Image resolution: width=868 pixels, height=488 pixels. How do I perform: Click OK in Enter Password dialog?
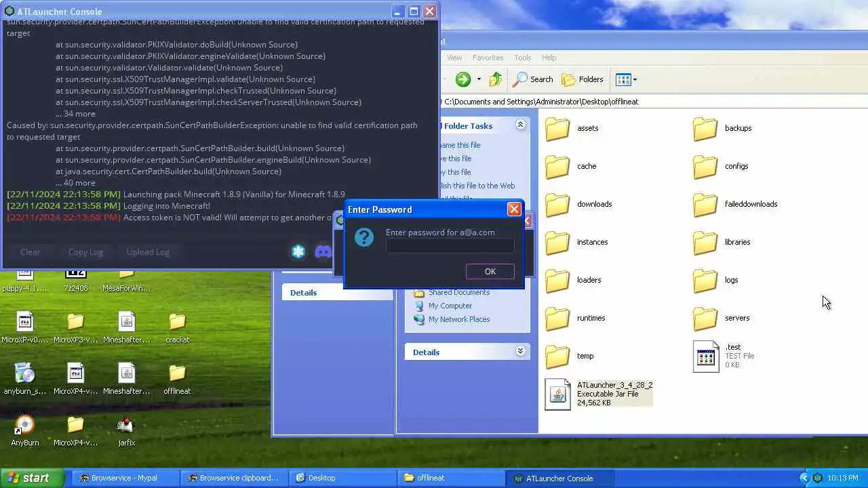click(490, 271)
